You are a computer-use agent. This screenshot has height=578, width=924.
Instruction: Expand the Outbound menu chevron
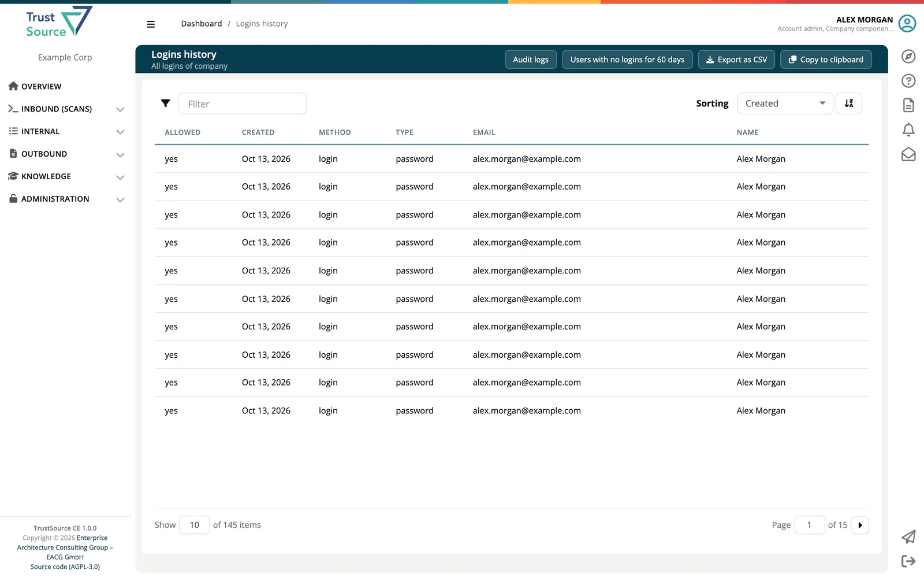pos(120,154)
